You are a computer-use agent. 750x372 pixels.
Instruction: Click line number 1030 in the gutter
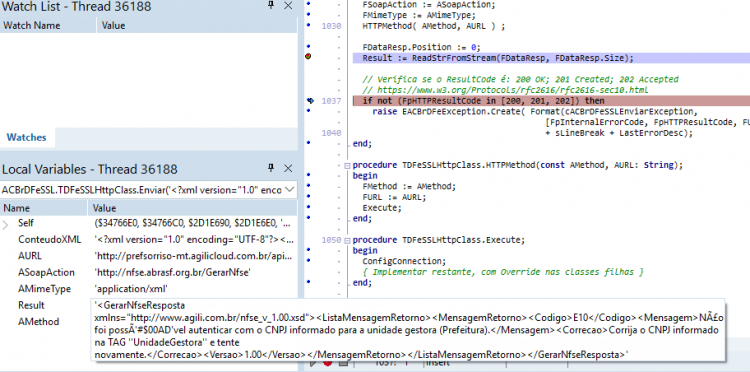coord(331,26)
